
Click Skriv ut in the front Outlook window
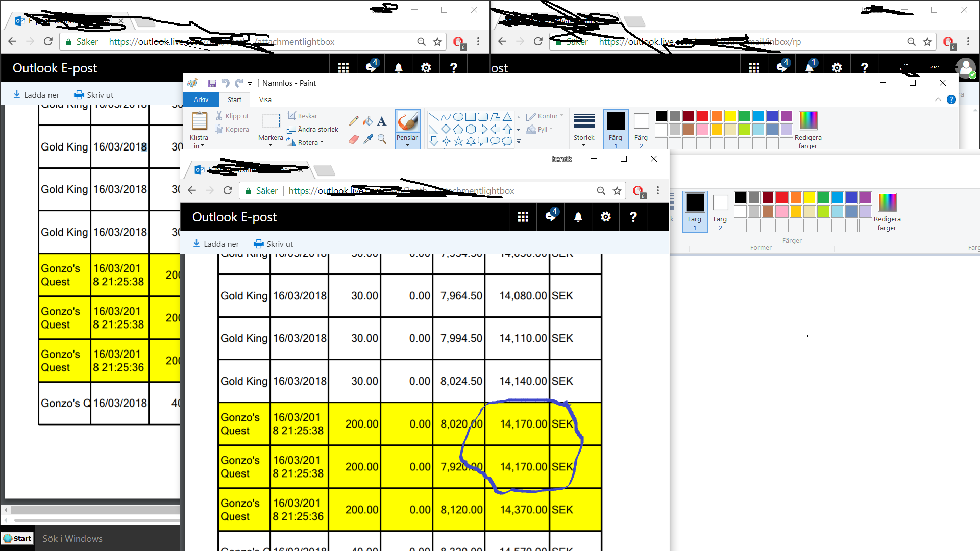tap(273, 244)
